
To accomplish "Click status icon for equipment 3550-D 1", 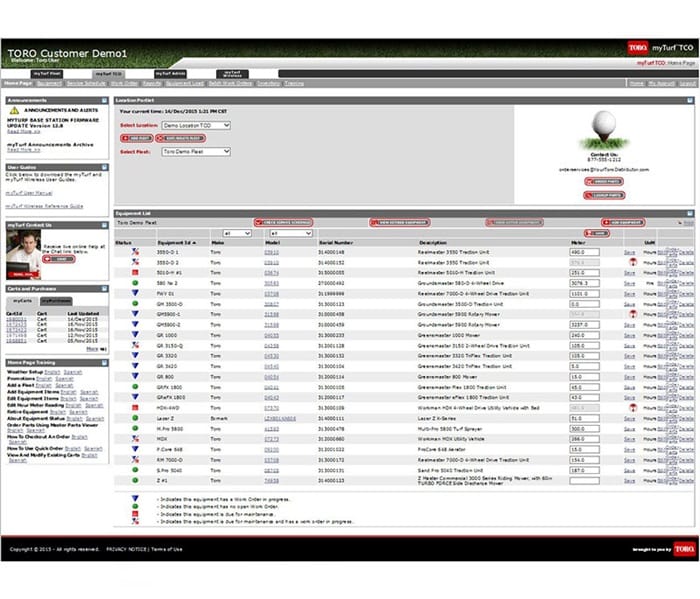I will point(135,252).
